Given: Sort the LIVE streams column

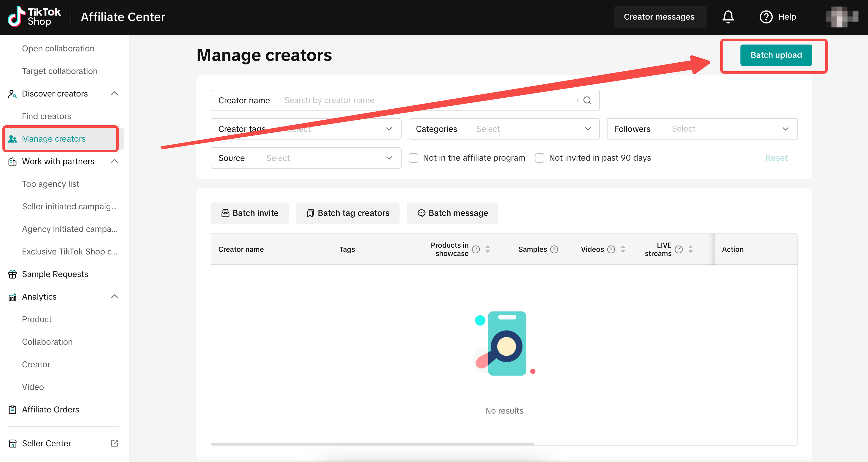Looking at the screenshot, I should pos(690,249).
